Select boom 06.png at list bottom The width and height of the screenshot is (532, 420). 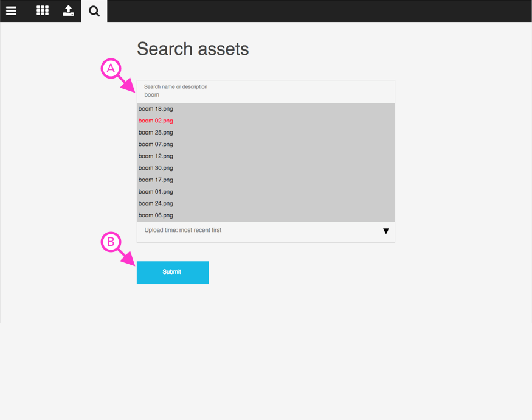tap(266, 215)
